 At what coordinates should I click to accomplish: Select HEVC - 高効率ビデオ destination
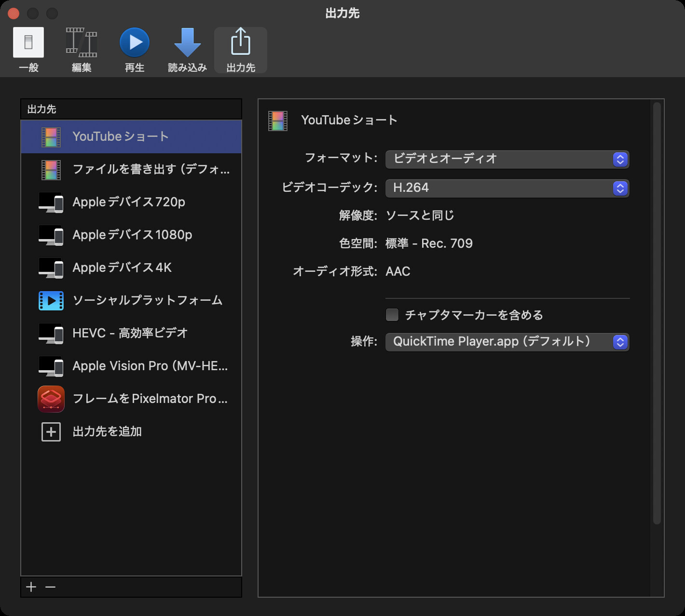pyautogui.click(x=131, y=334)
